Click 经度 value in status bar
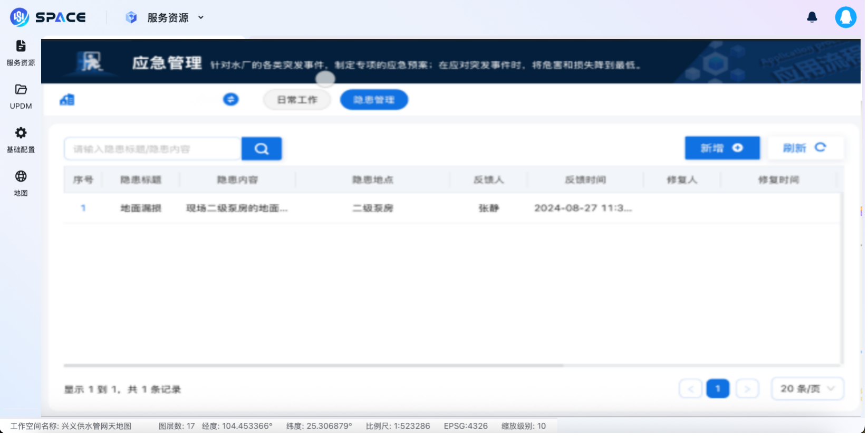Image resolution: width=868 pixels, height=436 pixels. (x=237, y=426)
